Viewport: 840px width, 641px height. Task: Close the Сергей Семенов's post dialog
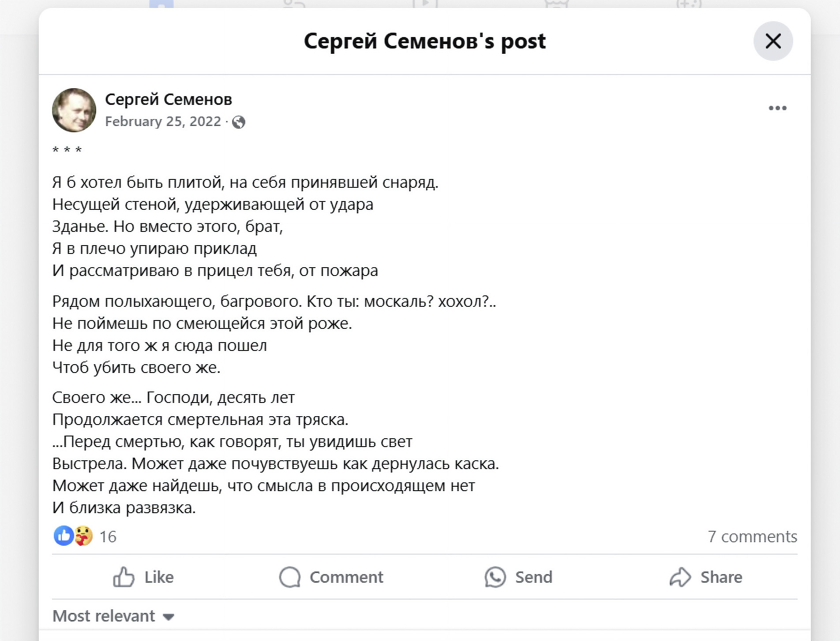click(773, 41)
